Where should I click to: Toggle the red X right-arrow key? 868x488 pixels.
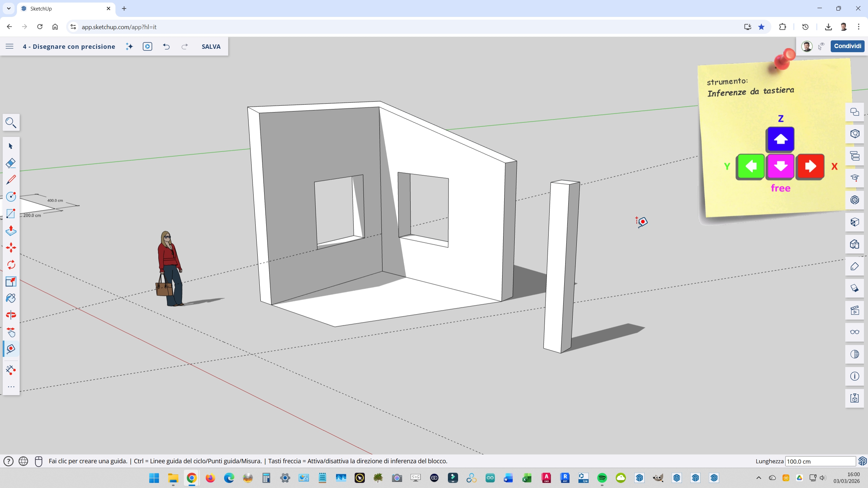(810, 166)
